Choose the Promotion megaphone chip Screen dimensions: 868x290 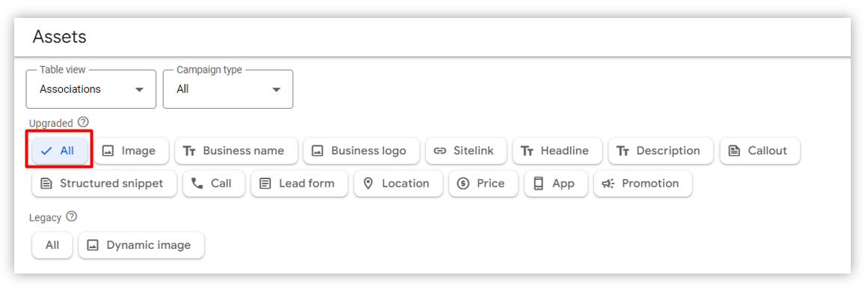pyautogui.click(x=643, y=184)
